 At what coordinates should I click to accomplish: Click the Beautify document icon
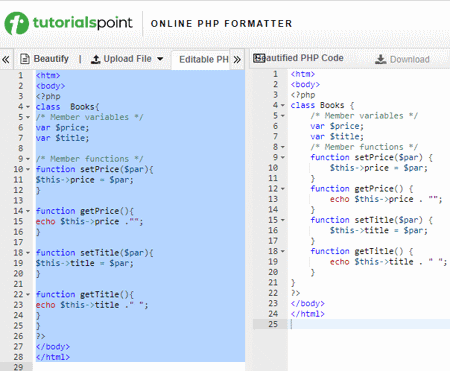point(25,59)
